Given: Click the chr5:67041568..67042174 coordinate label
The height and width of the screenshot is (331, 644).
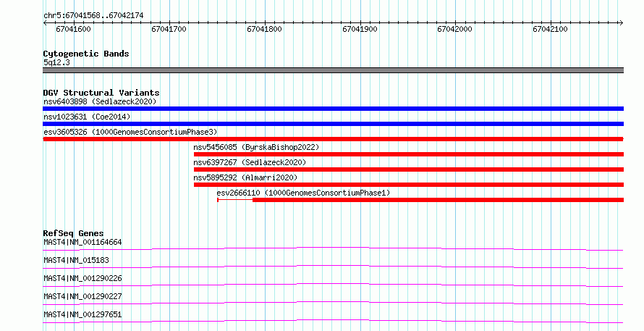Looking at the screenshot, I should click(93, 16).
